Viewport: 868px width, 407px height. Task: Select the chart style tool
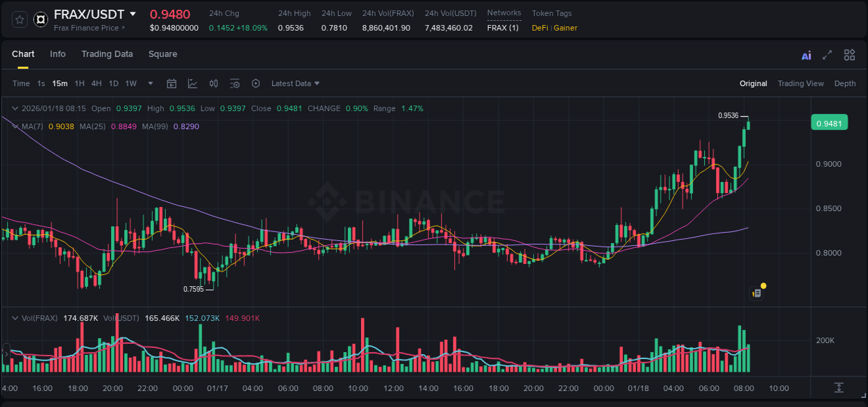click(x=192, y=83)
